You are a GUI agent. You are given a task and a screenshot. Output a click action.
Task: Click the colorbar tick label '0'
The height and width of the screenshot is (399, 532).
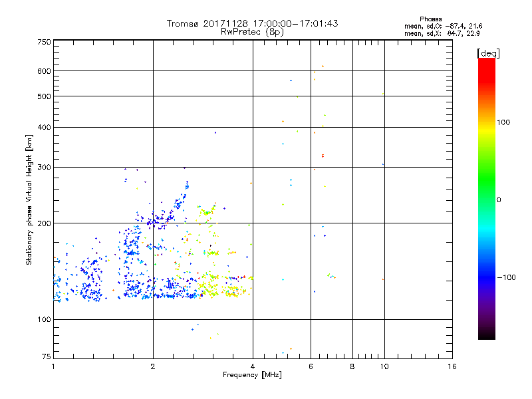pos(498,199)
